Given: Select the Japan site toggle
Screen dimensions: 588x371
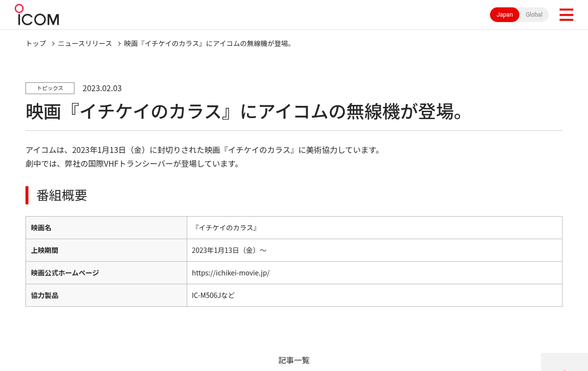Looking at the screenshot, I should [x=505, y=15].
